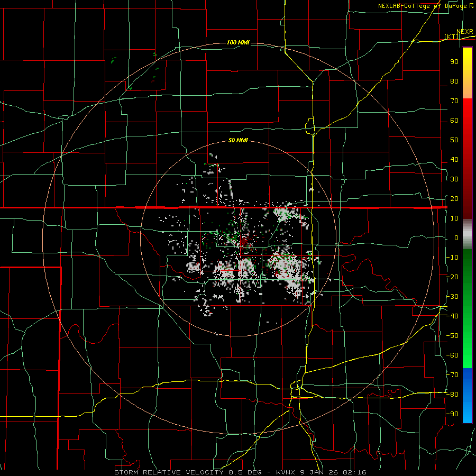The width and height of the screenshot is (476, 476).
Task: Click the -30 value on velocity scale
Action: coord(452,297)
